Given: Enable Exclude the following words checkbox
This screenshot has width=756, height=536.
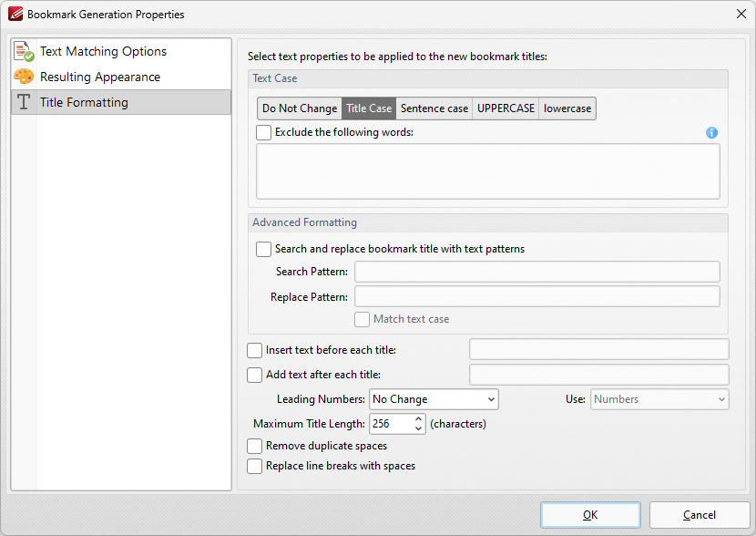Looking at the screenshot, I should click(x=264, y=133).
